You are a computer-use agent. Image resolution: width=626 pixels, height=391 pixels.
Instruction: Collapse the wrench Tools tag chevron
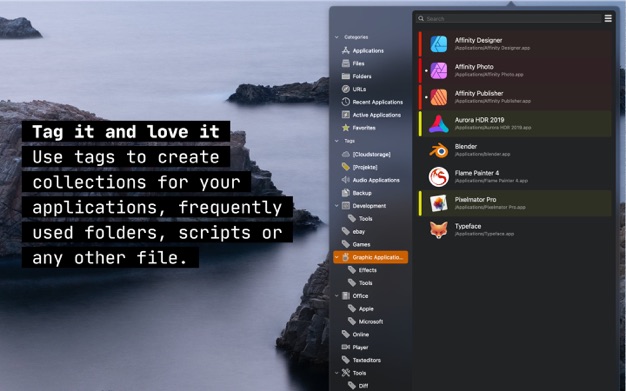click(x=337, y=373)
